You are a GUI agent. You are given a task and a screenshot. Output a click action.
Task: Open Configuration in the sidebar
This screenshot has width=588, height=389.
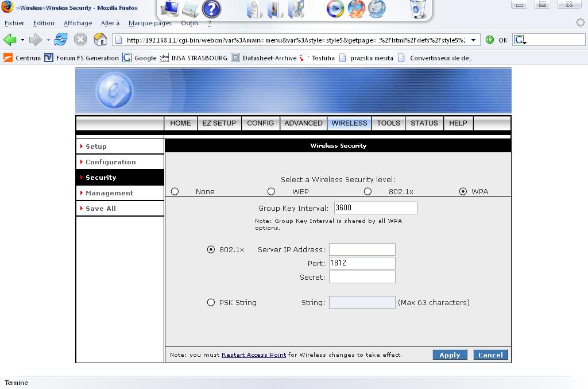coord(120,162)
